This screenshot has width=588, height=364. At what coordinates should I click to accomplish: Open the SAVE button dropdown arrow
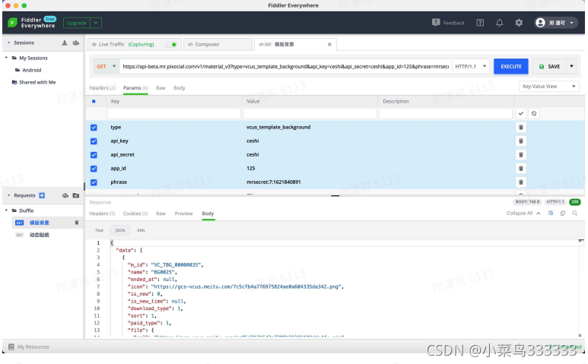coord(571,66)
